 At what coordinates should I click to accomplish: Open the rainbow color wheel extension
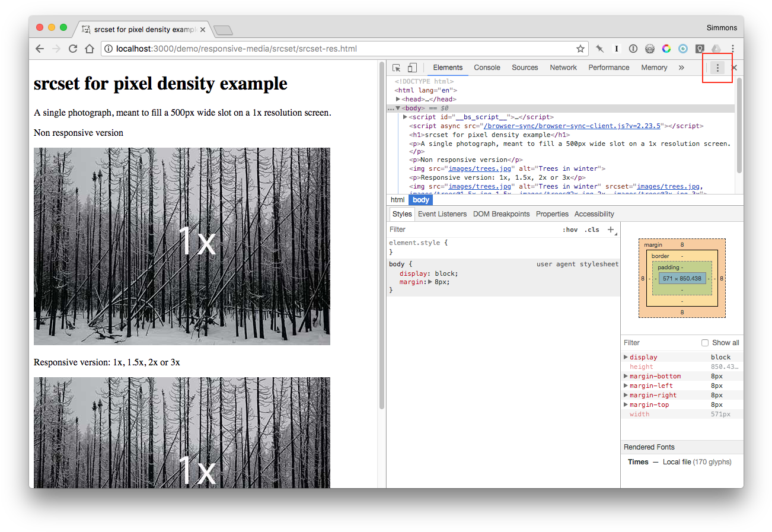pos(666,49)
